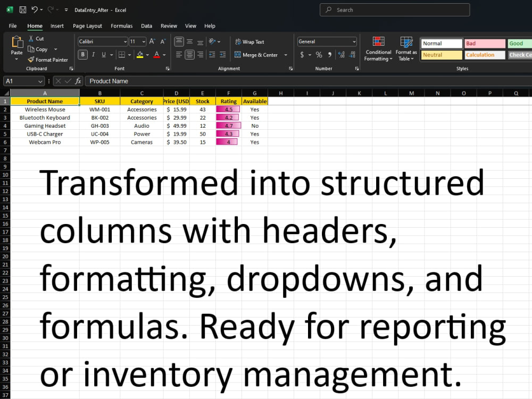Expand the Name Box A1 dropdown
The width and height of the screenshot is (532, 399).
40,81
